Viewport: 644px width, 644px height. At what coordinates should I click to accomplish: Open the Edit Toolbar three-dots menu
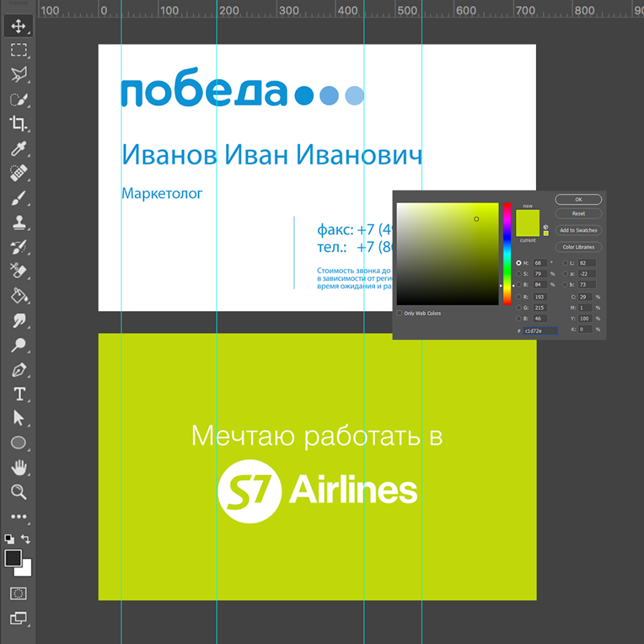[x=18, y=517]
